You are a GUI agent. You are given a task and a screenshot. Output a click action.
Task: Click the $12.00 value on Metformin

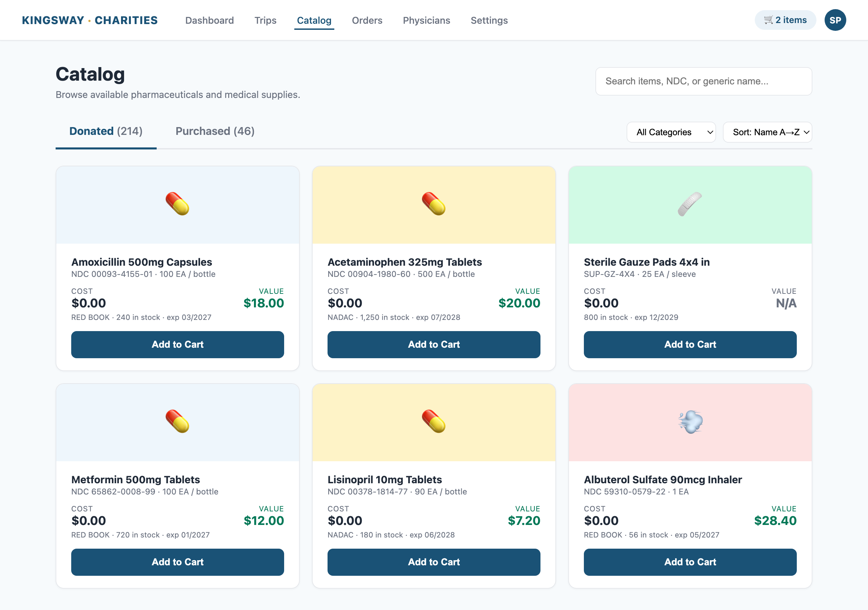point(263,521)
